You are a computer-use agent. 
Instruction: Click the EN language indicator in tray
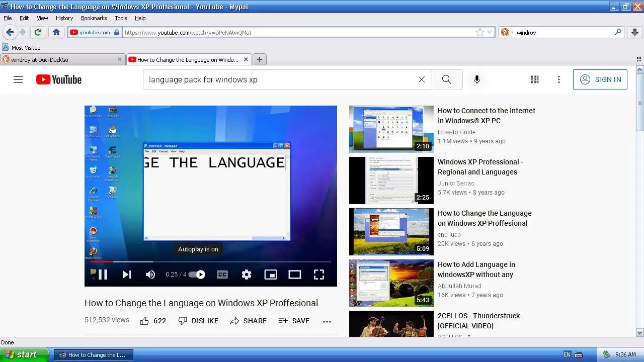click(x=567, y=354)
